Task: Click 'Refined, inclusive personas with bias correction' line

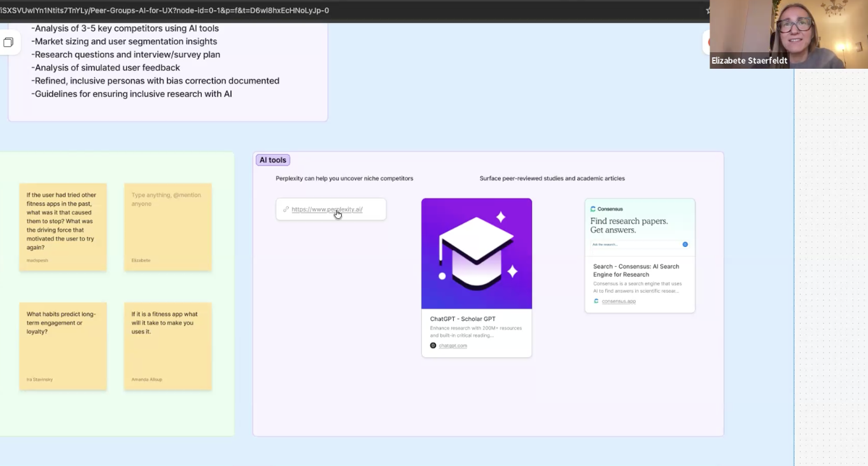Action: coord(155,81)
